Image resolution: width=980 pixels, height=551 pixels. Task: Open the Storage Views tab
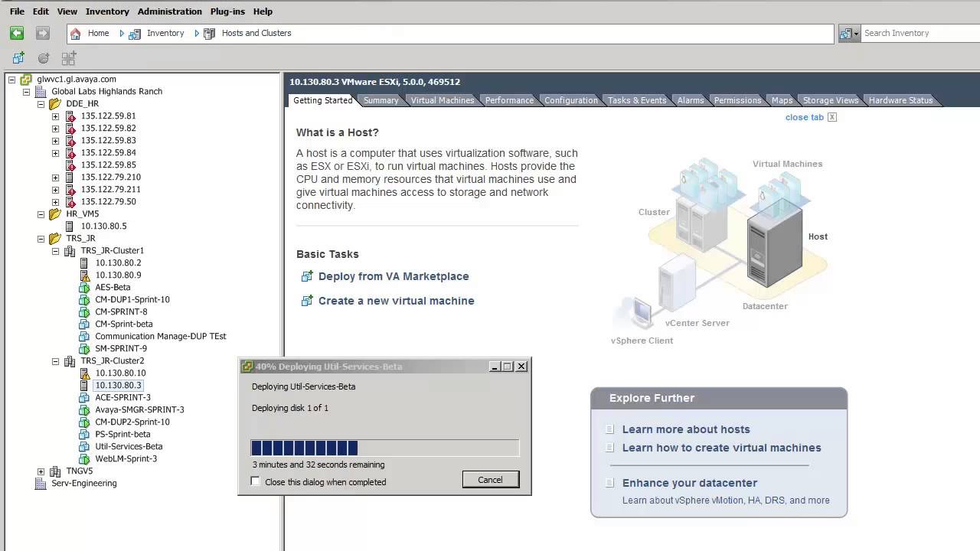point(830,100)
